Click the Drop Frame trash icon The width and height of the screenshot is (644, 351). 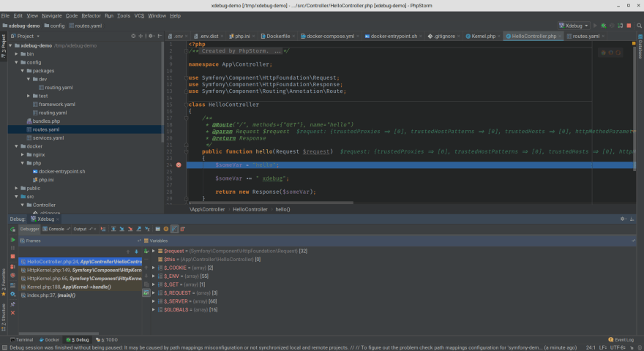tap(183, 229)
